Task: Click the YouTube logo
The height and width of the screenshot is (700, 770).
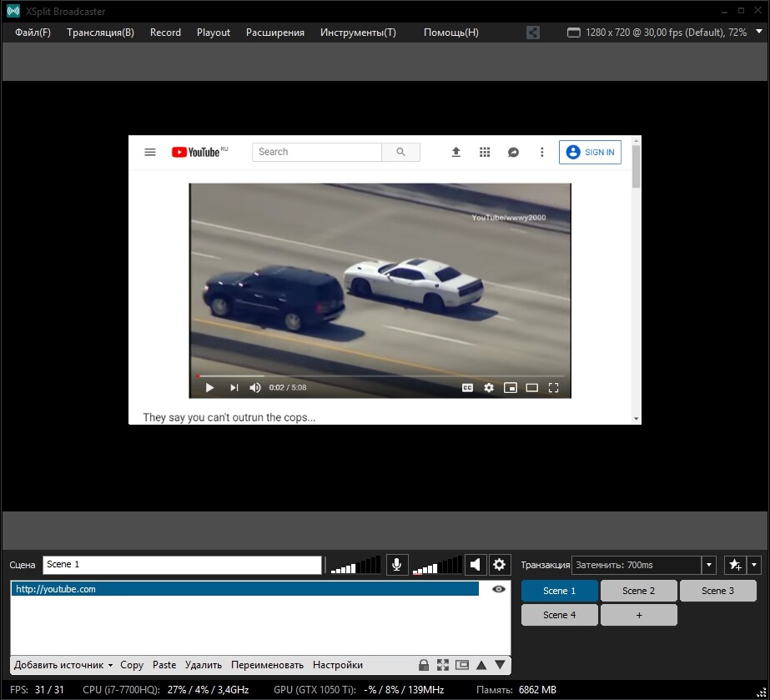Action: [x=199, y=152]
